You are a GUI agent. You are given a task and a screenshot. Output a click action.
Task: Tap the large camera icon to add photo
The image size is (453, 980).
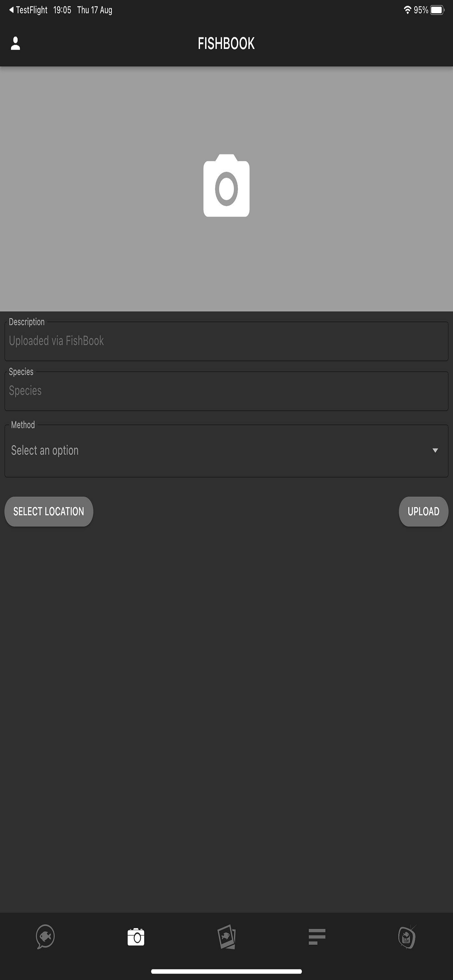click(226, 185)
